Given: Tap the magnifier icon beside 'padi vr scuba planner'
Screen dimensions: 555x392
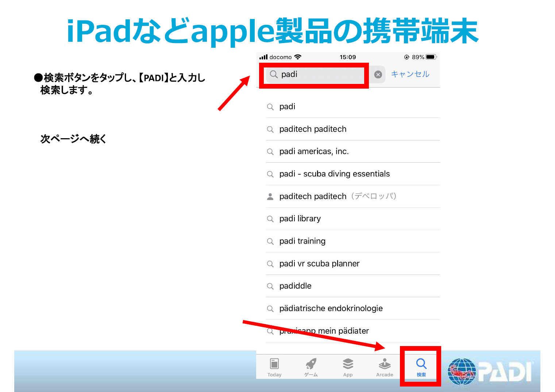Looking at the screenshot, I should 270,264.
